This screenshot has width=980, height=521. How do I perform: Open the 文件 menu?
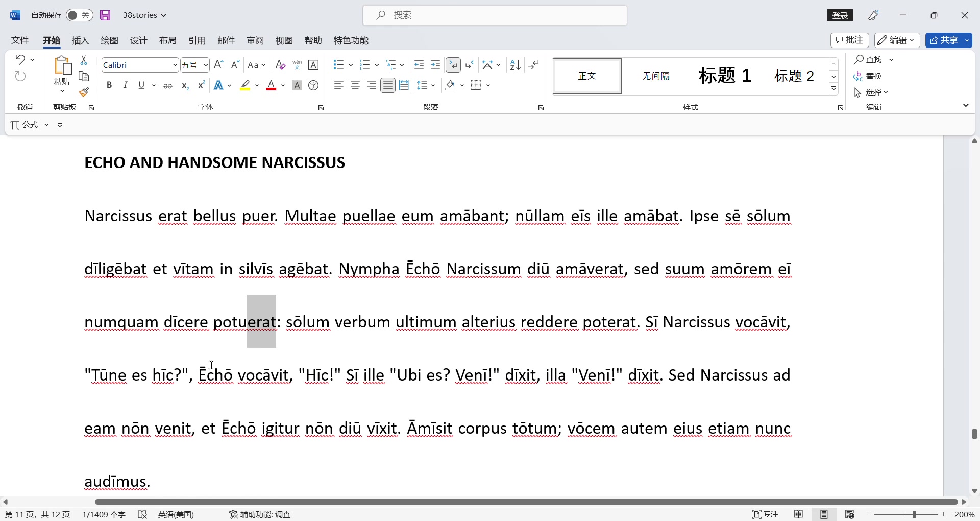tap(20, 40)
